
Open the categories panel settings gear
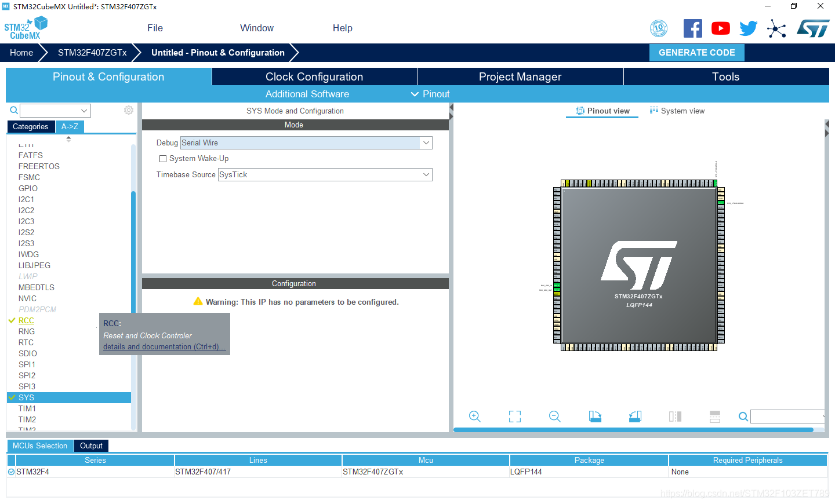point(129,110)
